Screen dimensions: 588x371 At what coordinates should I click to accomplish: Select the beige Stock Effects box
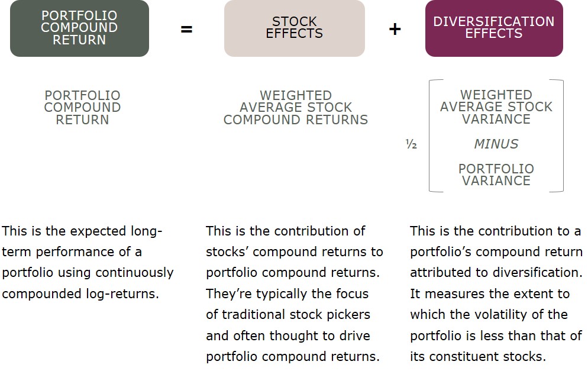coord(295,28)
